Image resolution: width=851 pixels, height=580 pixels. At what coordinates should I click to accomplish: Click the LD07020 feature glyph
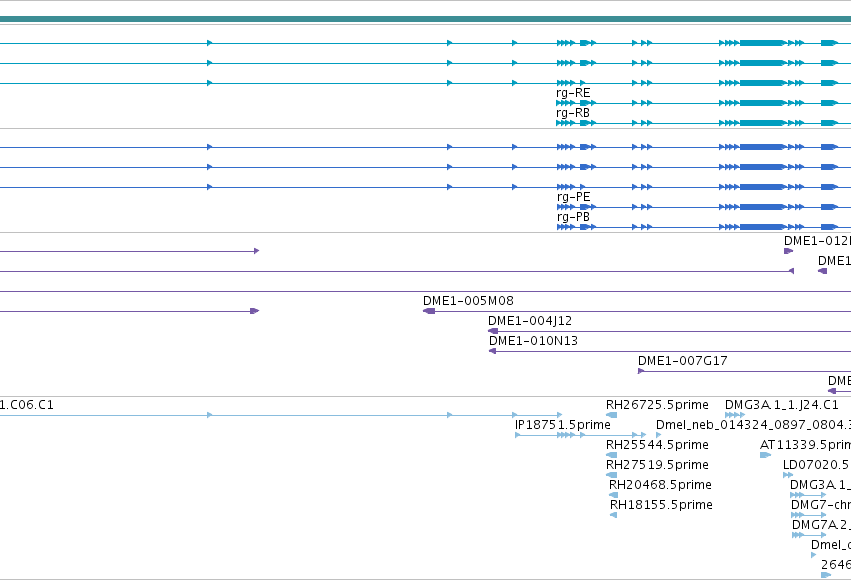[788, 475]
